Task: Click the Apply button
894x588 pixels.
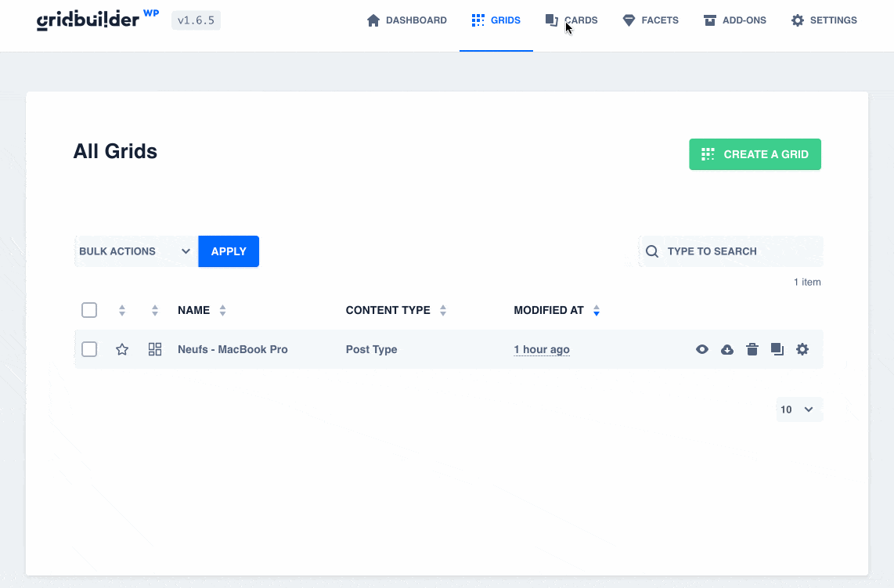Action: click(x=229, y=251)
